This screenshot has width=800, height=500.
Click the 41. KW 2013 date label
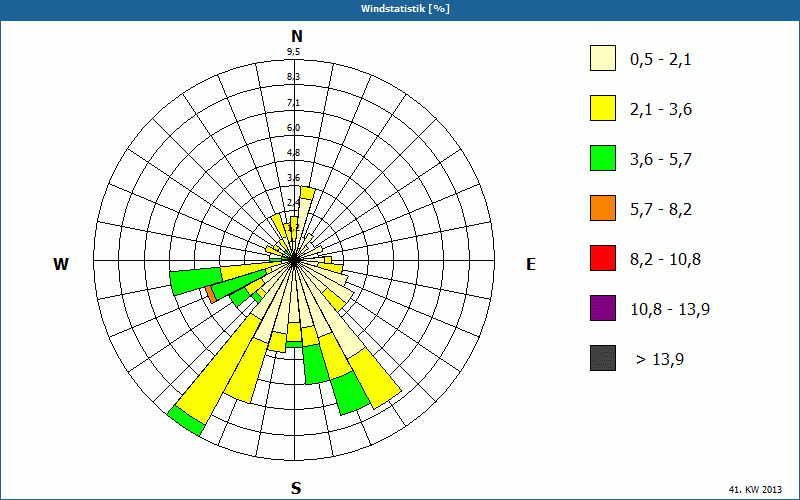pos(755,489)
